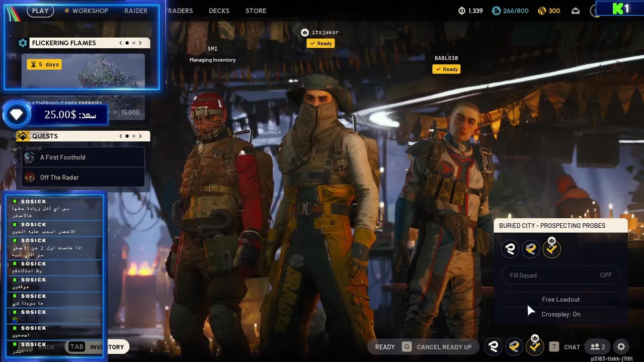
Task: Click the yellow Cred icon beside 300
Action: 542,11
